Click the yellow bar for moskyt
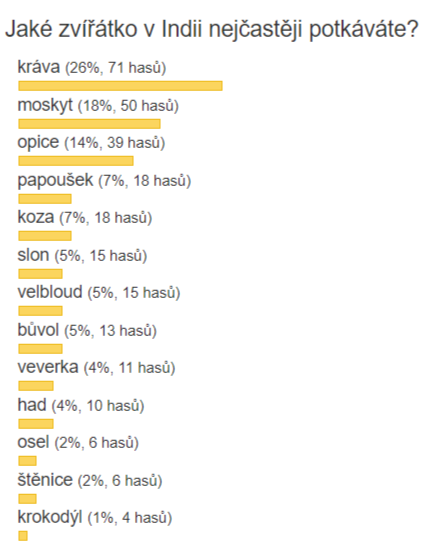This screenshot has width=428, height=555. (x=89, y=124)
